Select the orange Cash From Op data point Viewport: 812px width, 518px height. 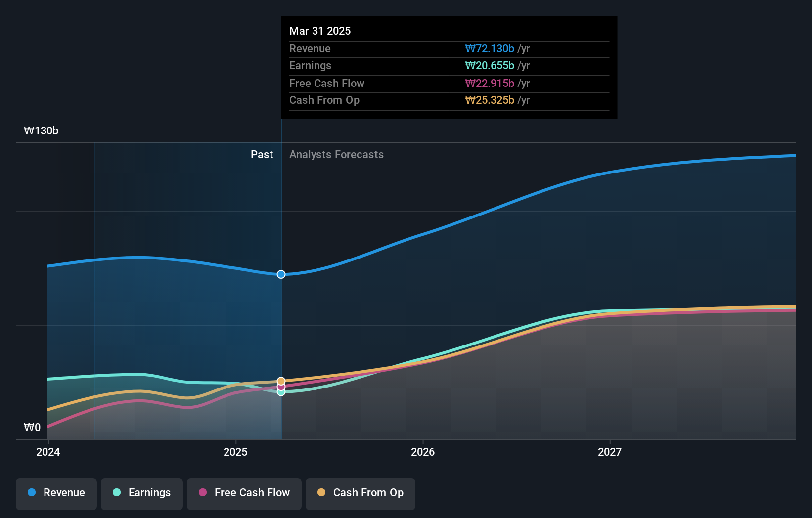pos(281,381)
